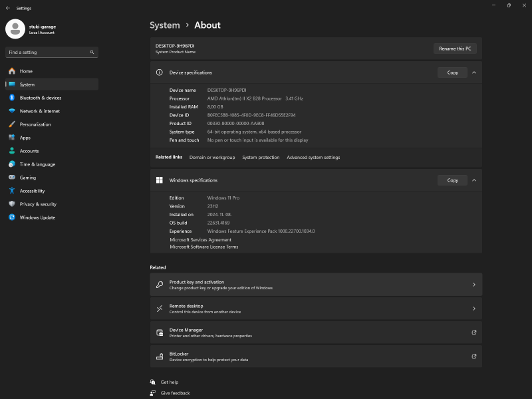The image size is (532, 399).
Task: Select the Windows 11 Pro edition value
Action: click(x=223, y=198)
